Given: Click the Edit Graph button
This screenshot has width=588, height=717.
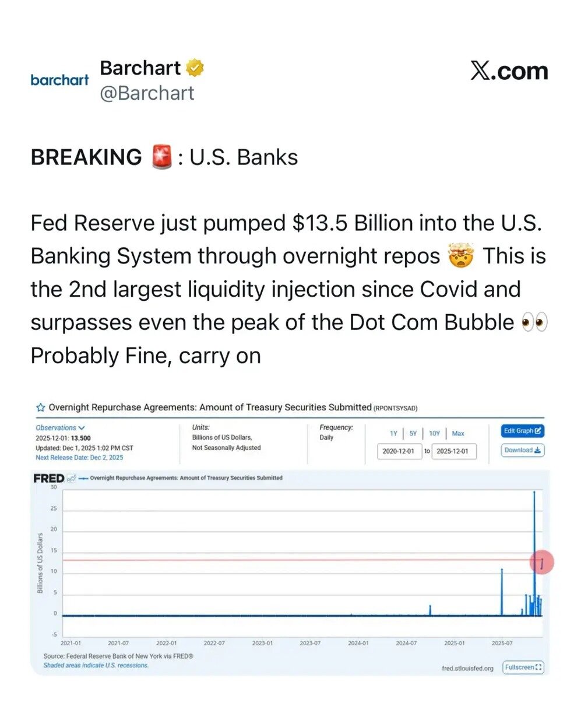Looking at the screenshot, I should click(522, 431).
